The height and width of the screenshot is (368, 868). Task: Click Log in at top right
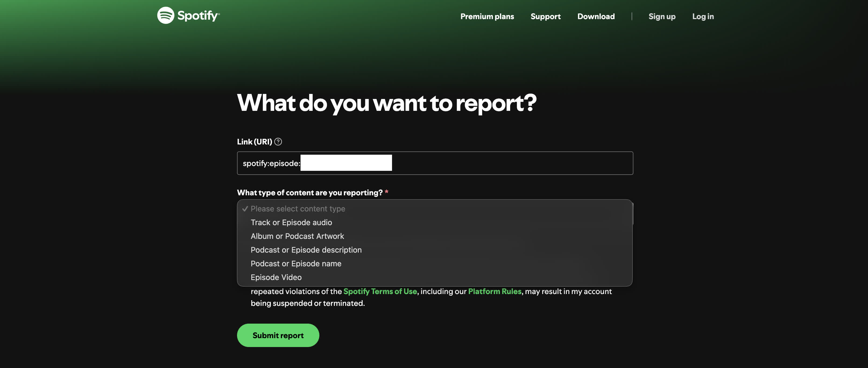pyautogui.click(x=703, y=16)
